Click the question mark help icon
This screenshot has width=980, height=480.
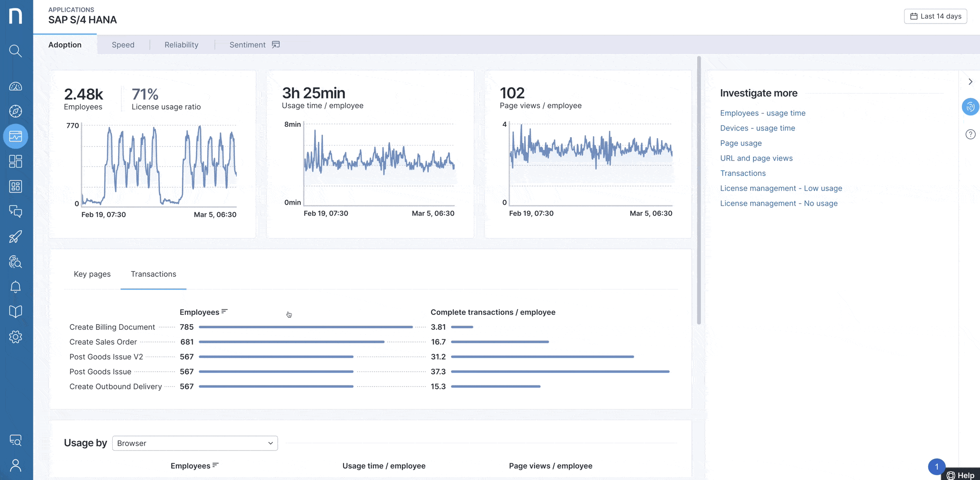coord(970,134)
